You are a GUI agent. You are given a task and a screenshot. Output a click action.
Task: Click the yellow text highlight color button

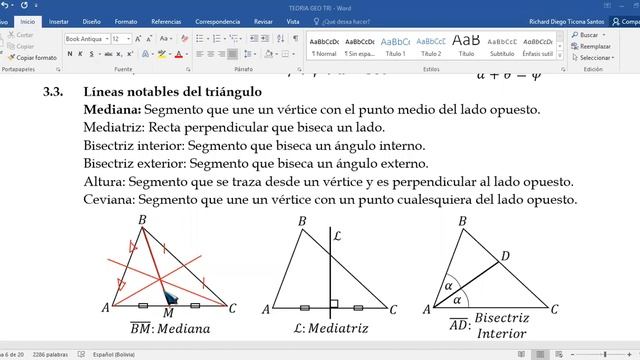tap(162, 54)
